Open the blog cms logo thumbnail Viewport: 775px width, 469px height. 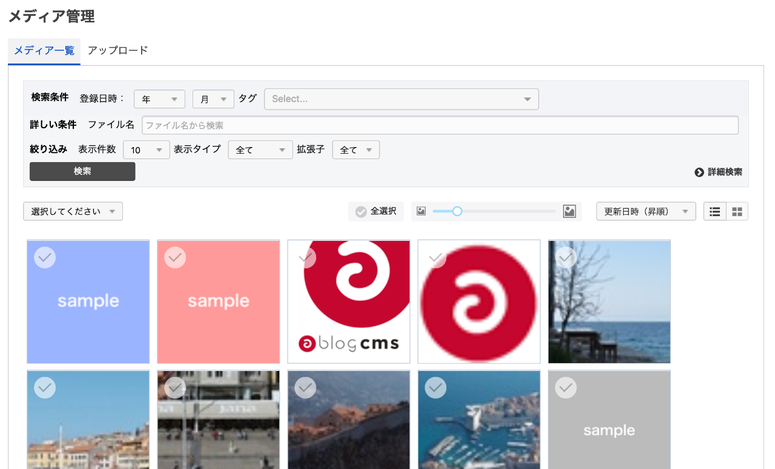[x=349, y=301]
